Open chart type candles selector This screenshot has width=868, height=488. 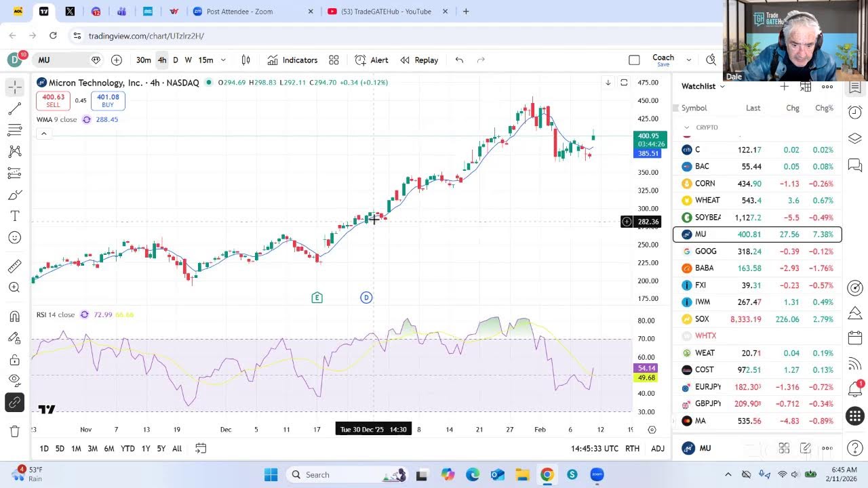[246, 60]
